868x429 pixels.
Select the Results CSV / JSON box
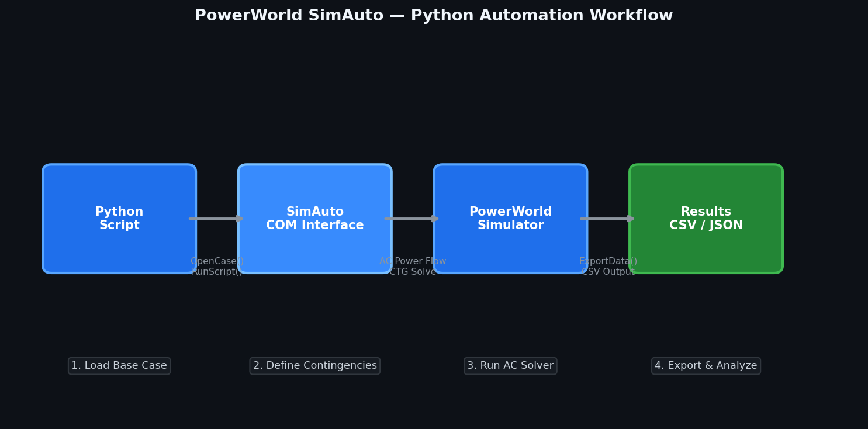706,219
